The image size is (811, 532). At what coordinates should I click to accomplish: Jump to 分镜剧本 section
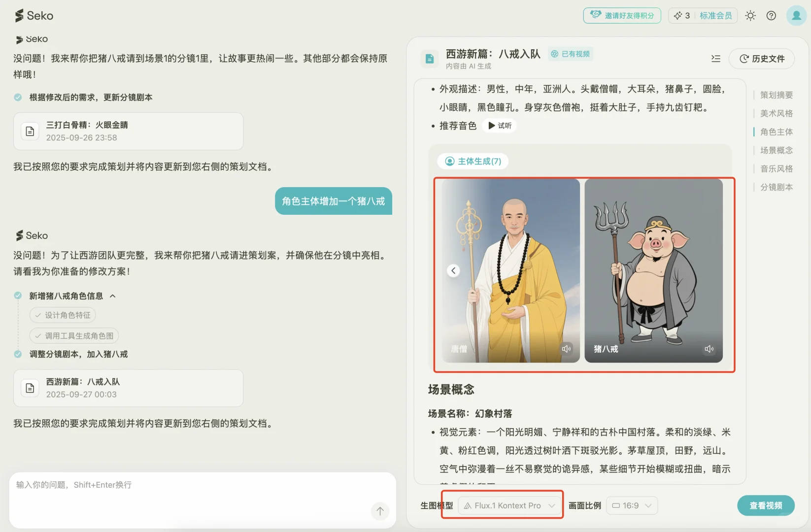tap(777, 187)
